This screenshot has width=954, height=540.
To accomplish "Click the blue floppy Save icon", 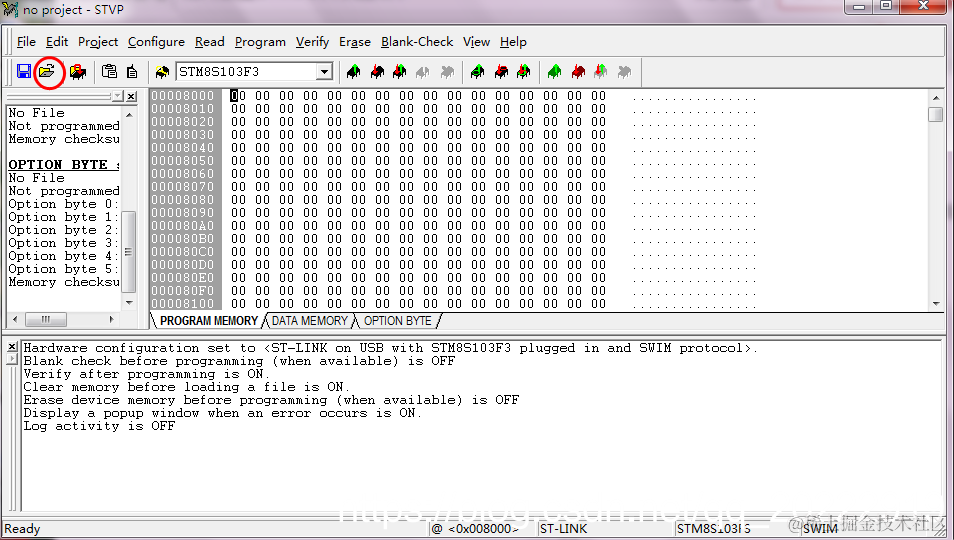I will click(x=24, y=72).
